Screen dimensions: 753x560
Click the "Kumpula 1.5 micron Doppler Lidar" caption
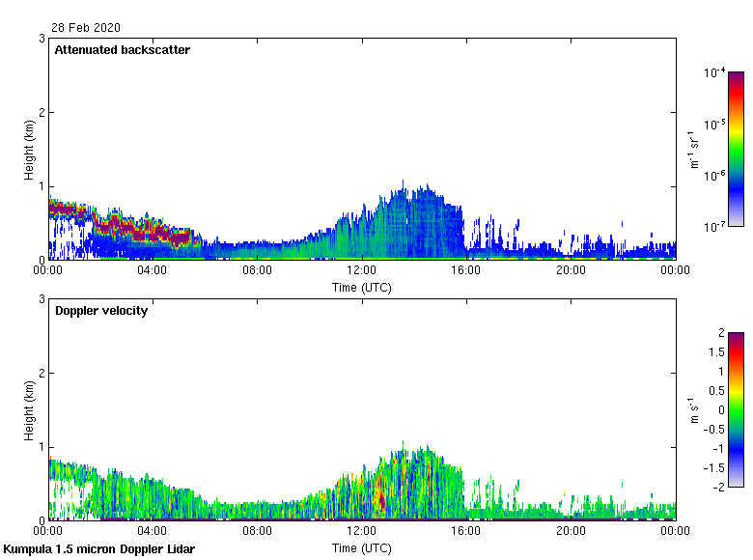click(99, 549)
